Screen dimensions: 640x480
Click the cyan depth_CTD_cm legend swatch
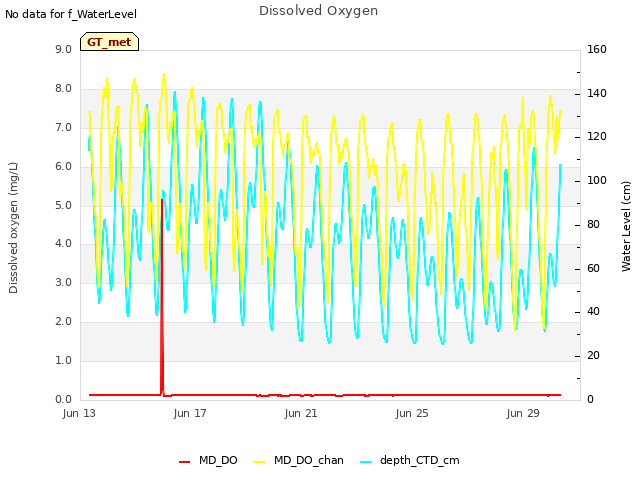(x=366, y=462)
